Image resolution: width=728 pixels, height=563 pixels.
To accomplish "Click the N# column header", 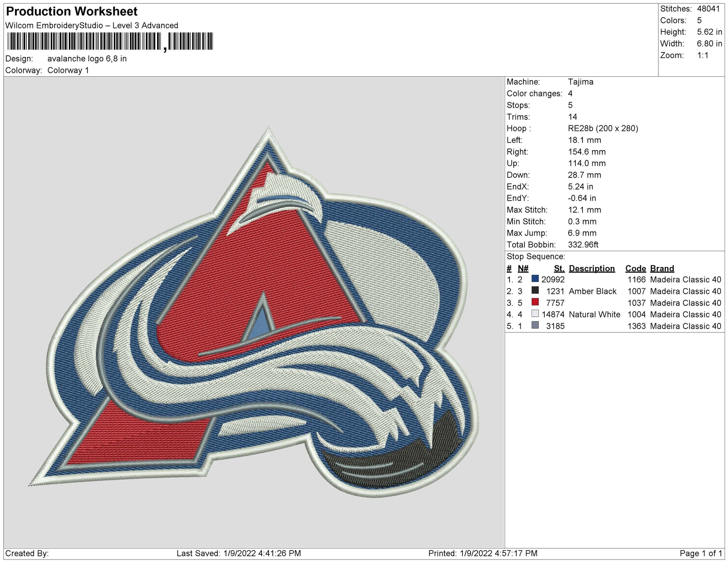I will point(523,268).
